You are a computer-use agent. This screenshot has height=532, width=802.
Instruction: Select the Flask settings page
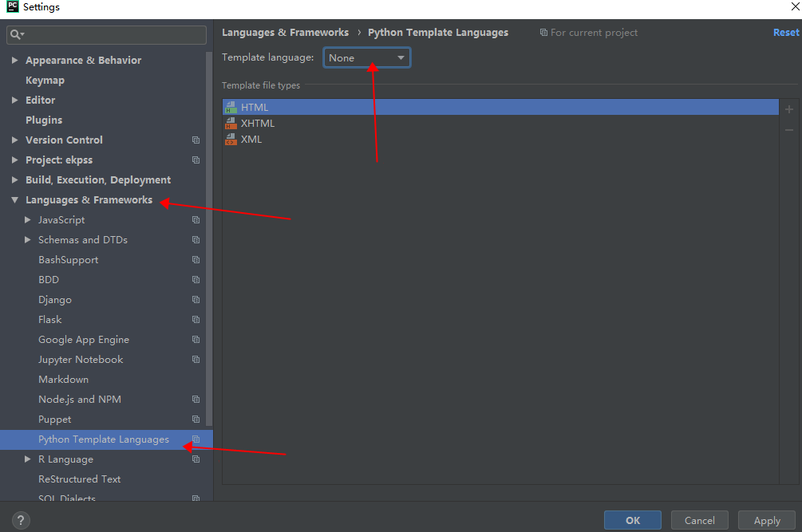coord(49,319)
